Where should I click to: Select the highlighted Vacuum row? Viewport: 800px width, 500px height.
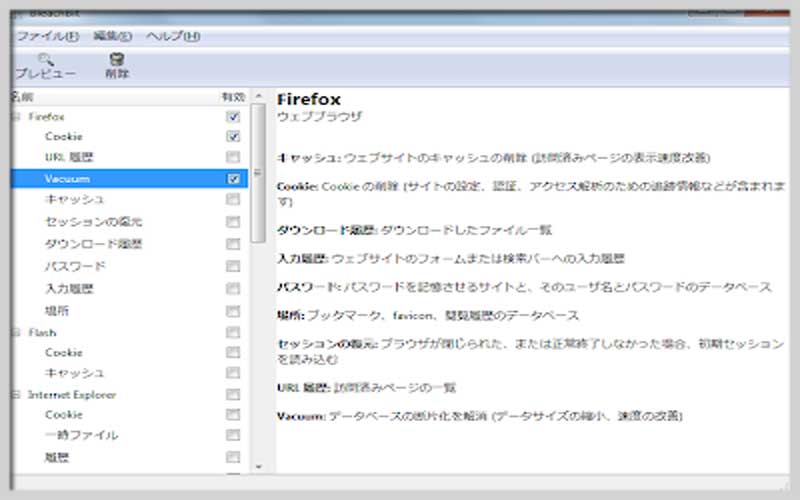point(130,179)
